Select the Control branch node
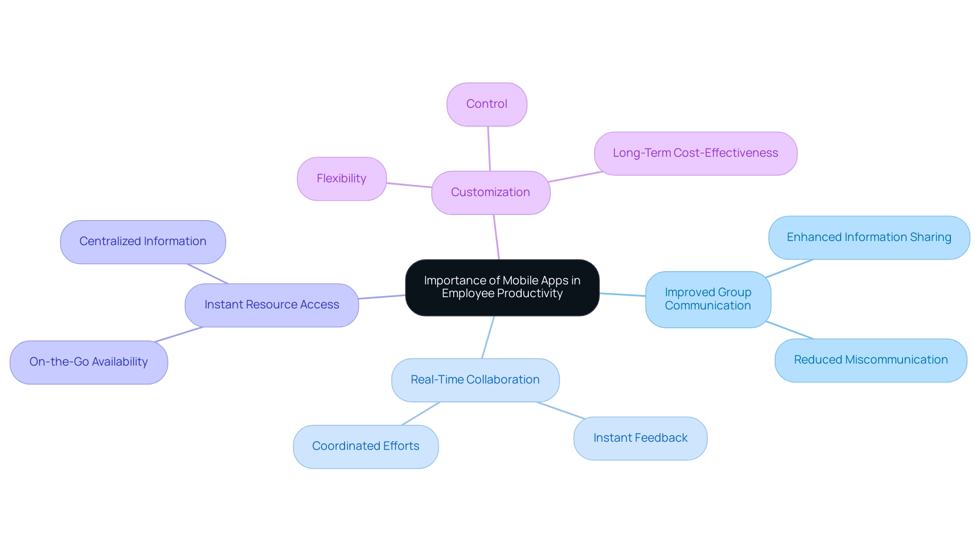This screenshot has width=980, height=553. [485, 103]
